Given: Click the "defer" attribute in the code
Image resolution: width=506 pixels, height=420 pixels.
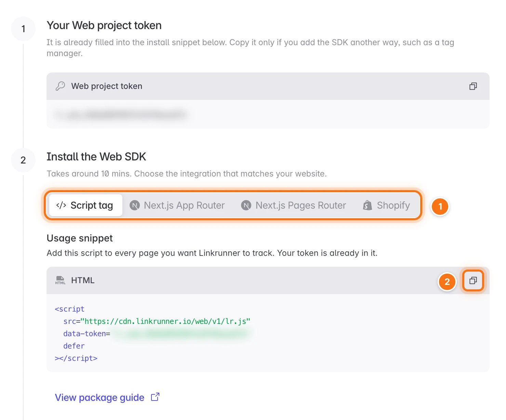Looking at the screenshot, I should click(74, 346).
